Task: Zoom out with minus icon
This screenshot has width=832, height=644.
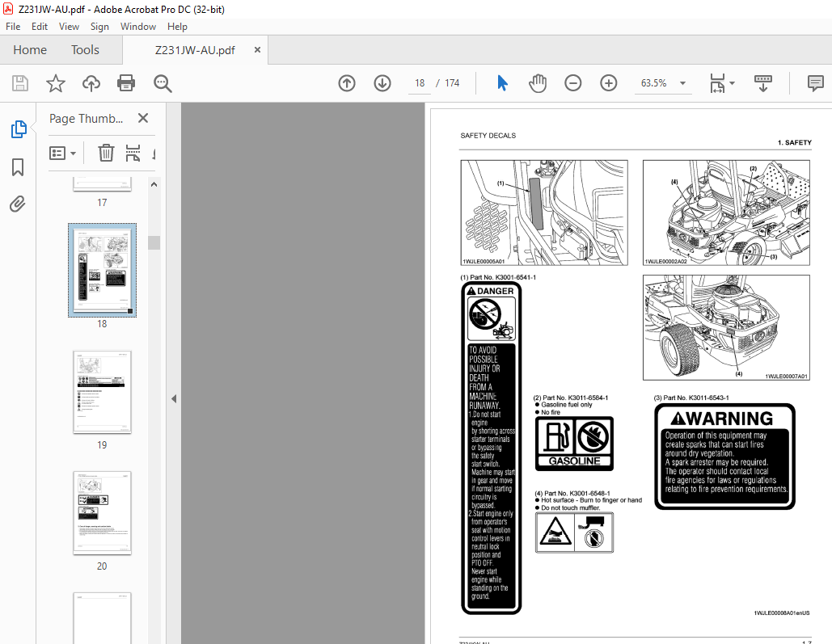Action: click(x=572, y=83)
